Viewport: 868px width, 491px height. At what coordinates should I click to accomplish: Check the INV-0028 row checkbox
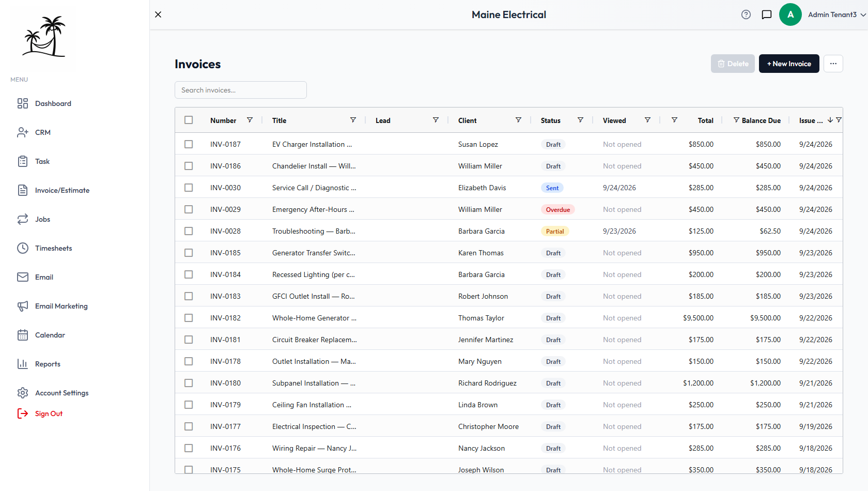tap(189, 231)
